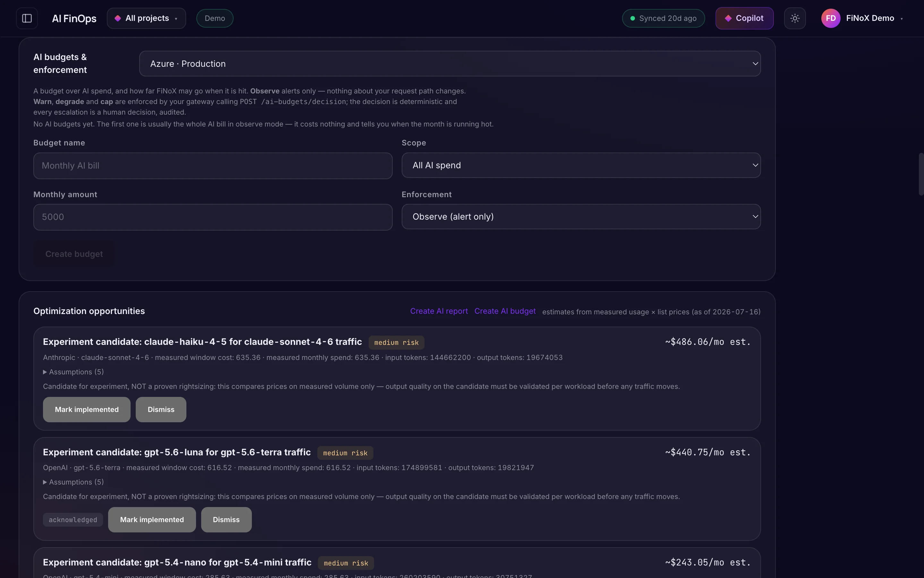Mark gpt-5.6-luna candidate as implemented
This screenshot has width=924, height=578.
coord(152,520)
